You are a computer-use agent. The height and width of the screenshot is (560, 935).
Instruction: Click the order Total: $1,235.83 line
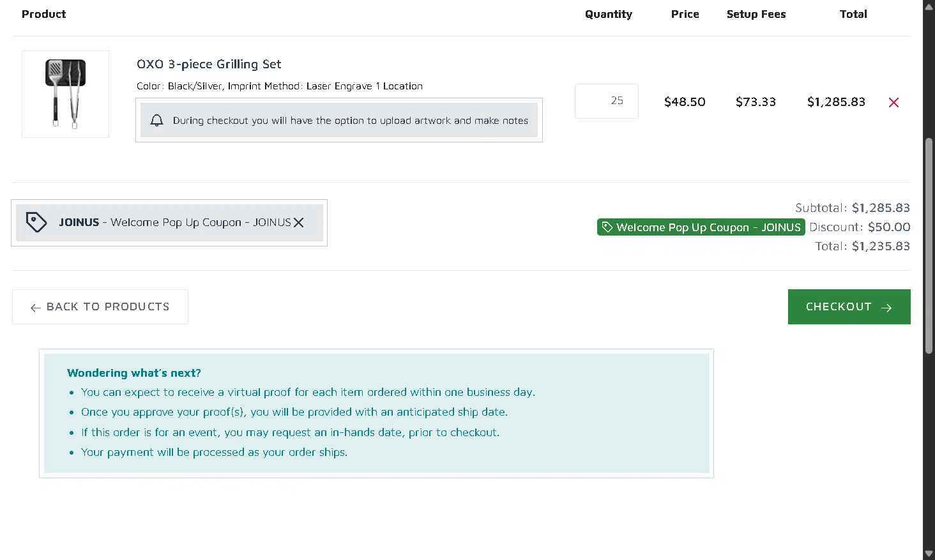tap(862, 246)
